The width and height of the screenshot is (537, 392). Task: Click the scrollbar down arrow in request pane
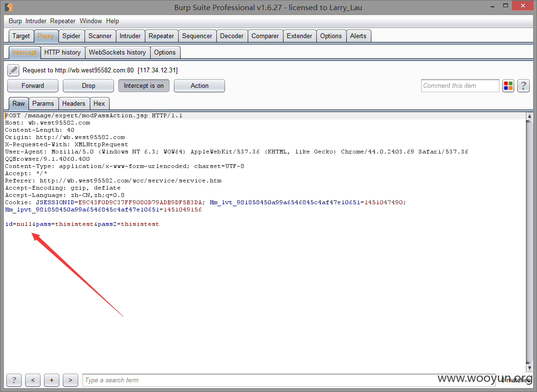pyautogui.click(x=529, y=368)
